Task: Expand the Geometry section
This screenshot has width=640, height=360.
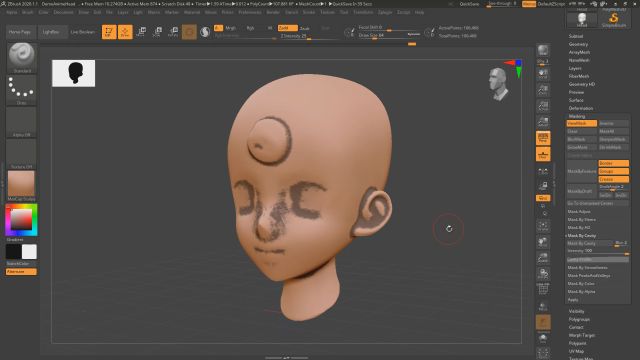Action: pyautogui.click(x=578, y=44)
